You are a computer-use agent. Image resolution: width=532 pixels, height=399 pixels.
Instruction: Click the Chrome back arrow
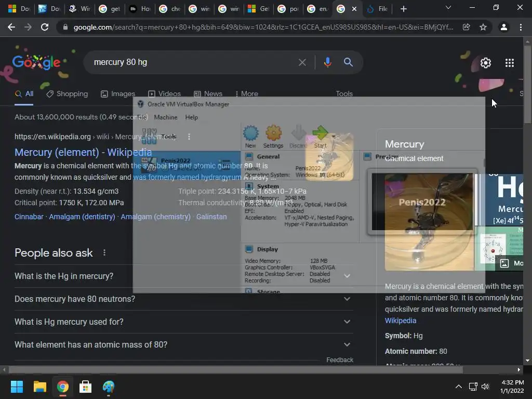pyautogui.click(x=11, y=27)
